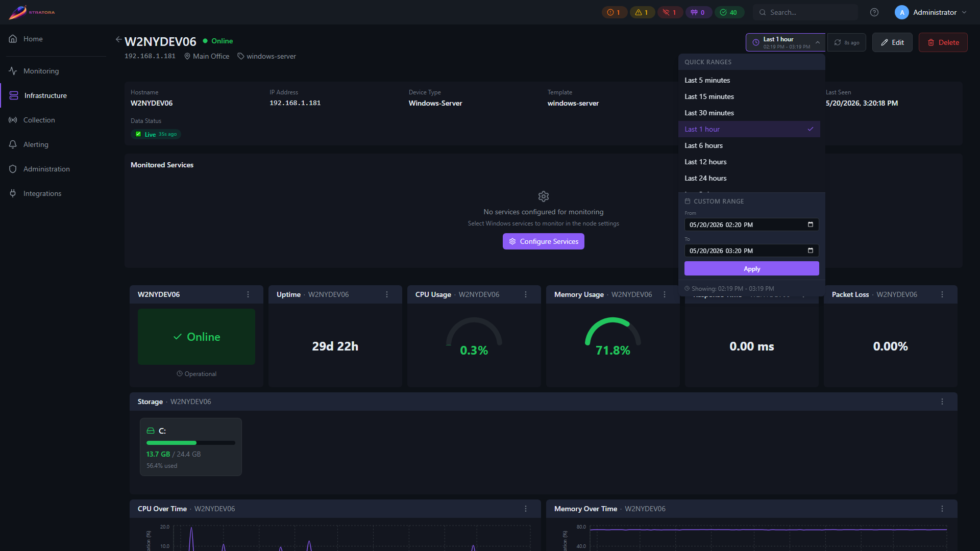The height and width of the screenshot is (551, 980).
Task: Open the CPU Usage widget options menu
Action: pyautogui.click(x=526, y=294)
